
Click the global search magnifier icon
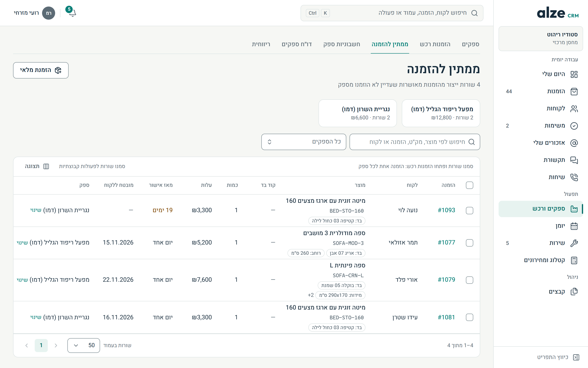474,13
